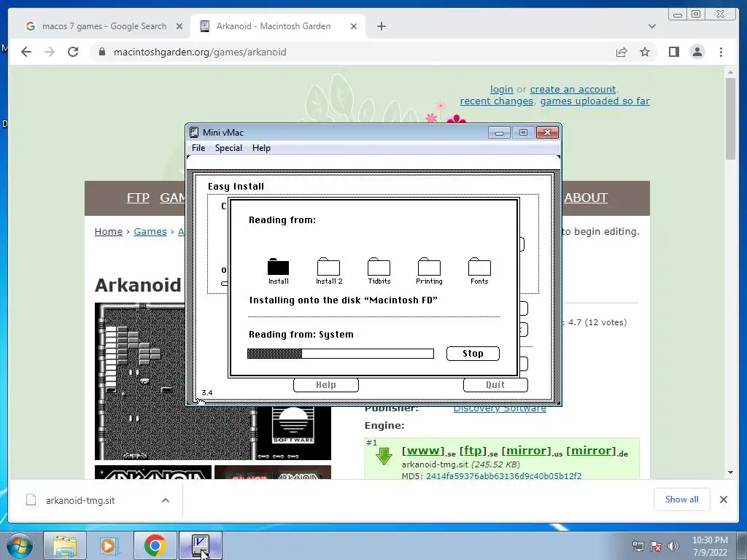Open the FTP navigation link

tap(138, 198)
